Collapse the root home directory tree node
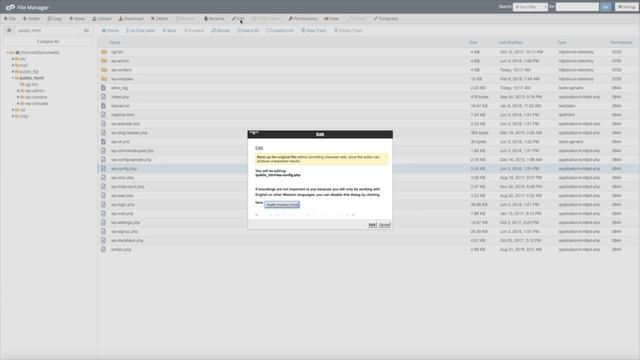640x360 pixels. click(7, 53)
